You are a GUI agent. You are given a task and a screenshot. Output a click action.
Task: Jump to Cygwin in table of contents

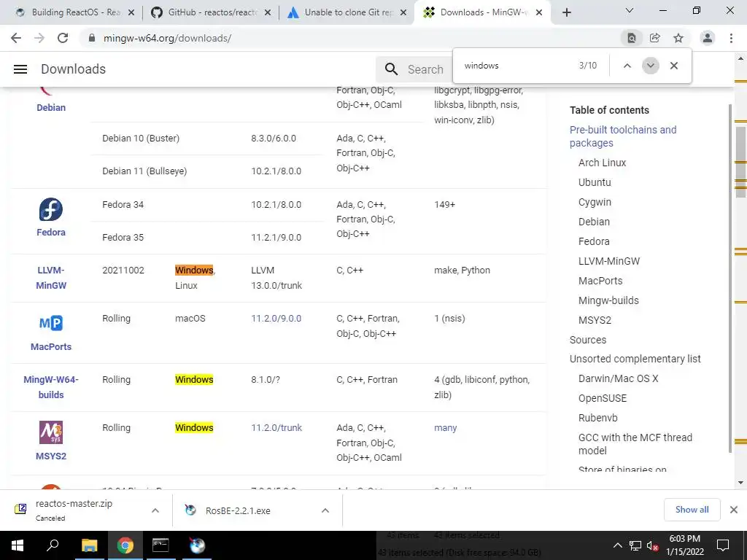coord(595,203)
